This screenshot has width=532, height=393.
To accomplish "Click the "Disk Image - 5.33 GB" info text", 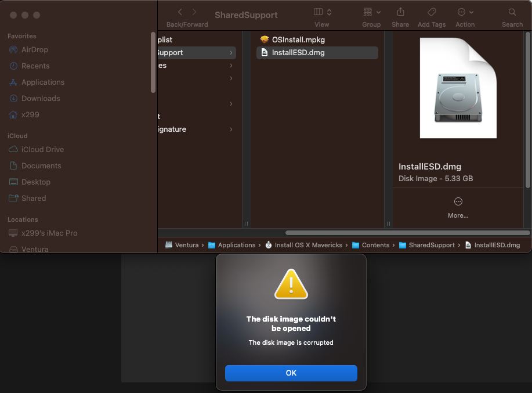I will pyautogui.click(x=436, y=179).
